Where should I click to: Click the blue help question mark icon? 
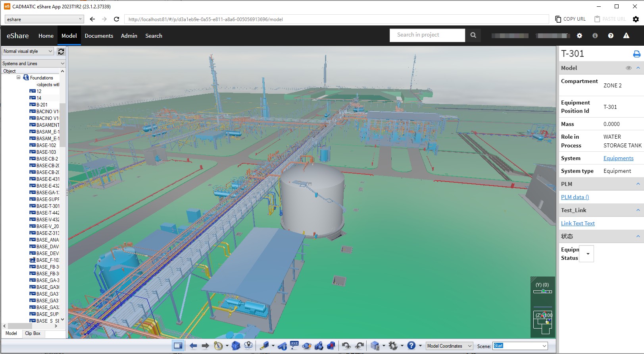tap(411, 346)
